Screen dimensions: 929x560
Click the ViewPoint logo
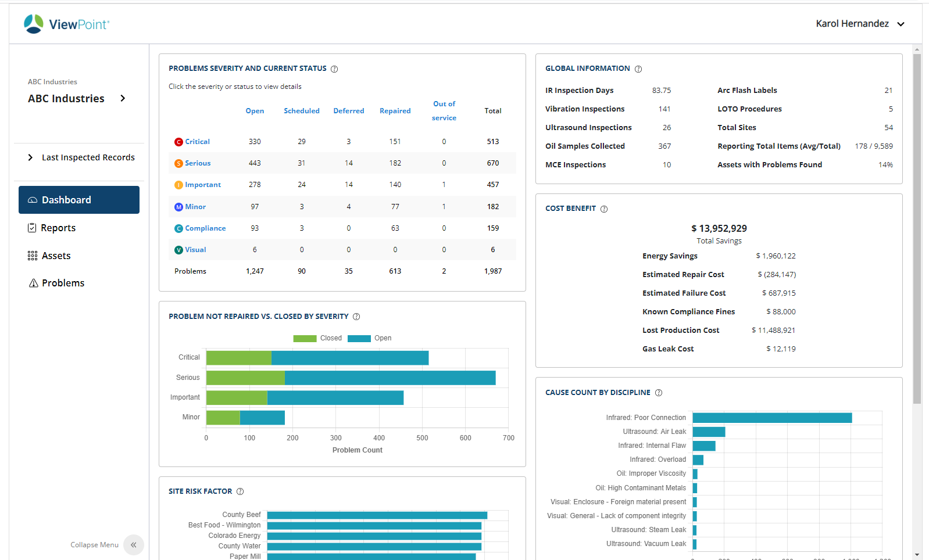point(66,24)
